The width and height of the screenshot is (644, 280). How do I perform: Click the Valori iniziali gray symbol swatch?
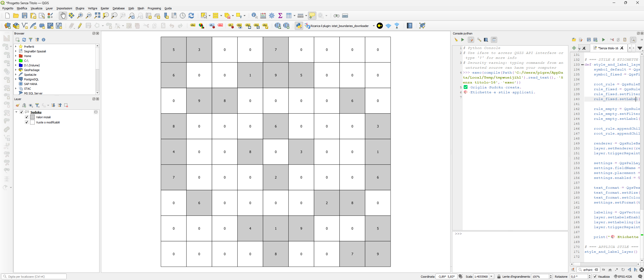coord(32,117)
